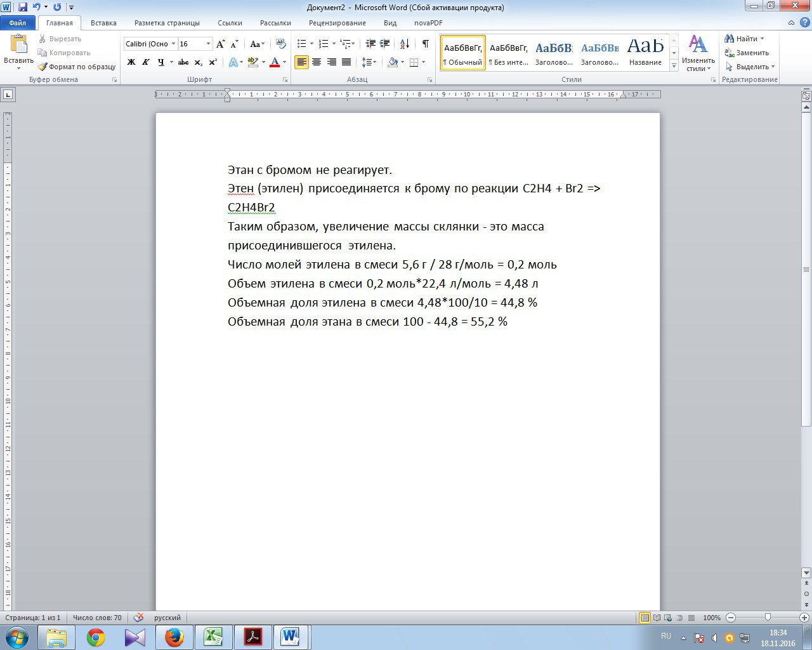Open the Рецензирование ribbon tab
812x650 pixels.
click(337, 23)
